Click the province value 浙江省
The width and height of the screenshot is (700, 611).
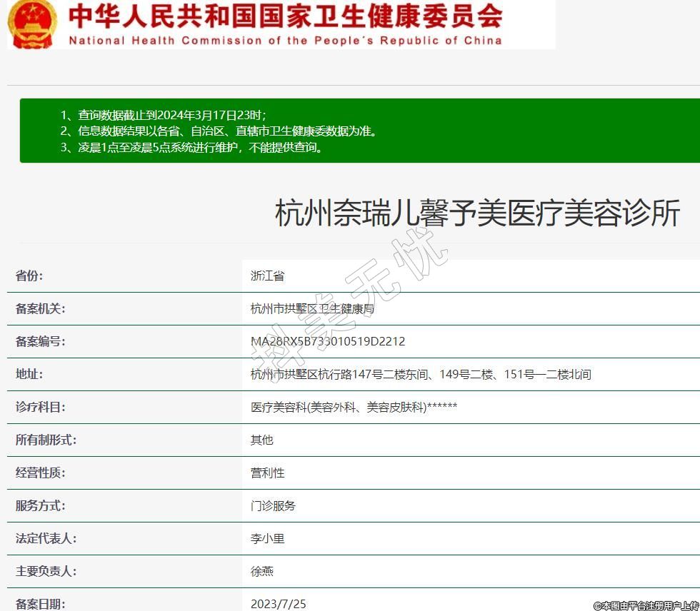tap(267, 276)
